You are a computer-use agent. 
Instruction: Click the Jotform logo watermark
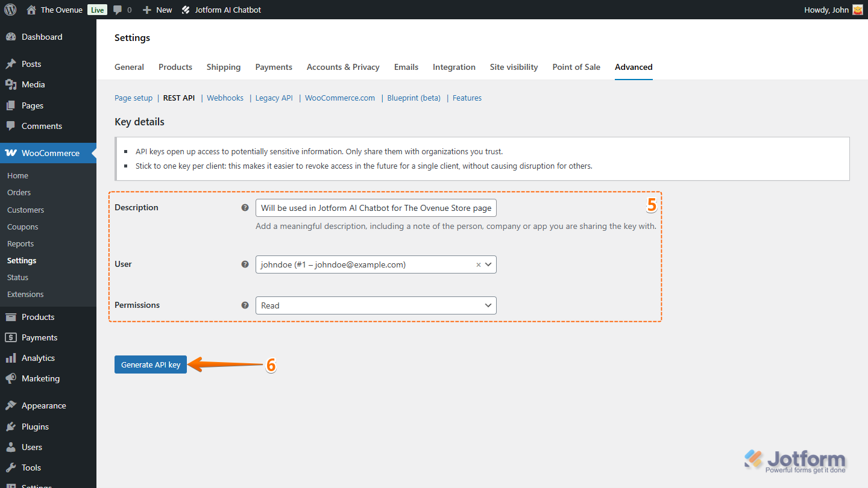tap(794, 459)
